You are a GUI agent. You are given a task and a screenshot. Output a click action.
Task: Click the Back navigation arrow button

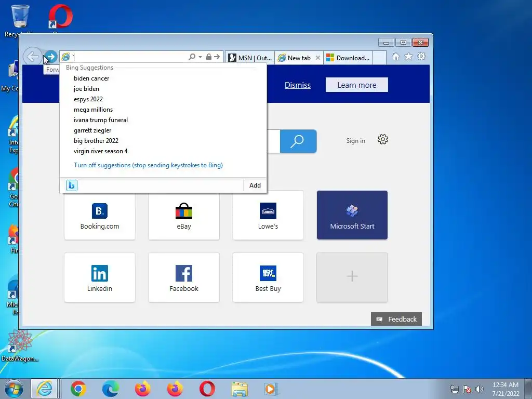(33, 56)
